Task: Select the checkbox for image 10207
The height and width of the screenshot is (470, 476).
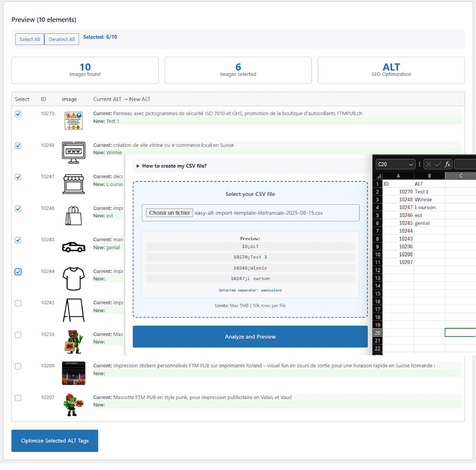Action: [18, 398]
